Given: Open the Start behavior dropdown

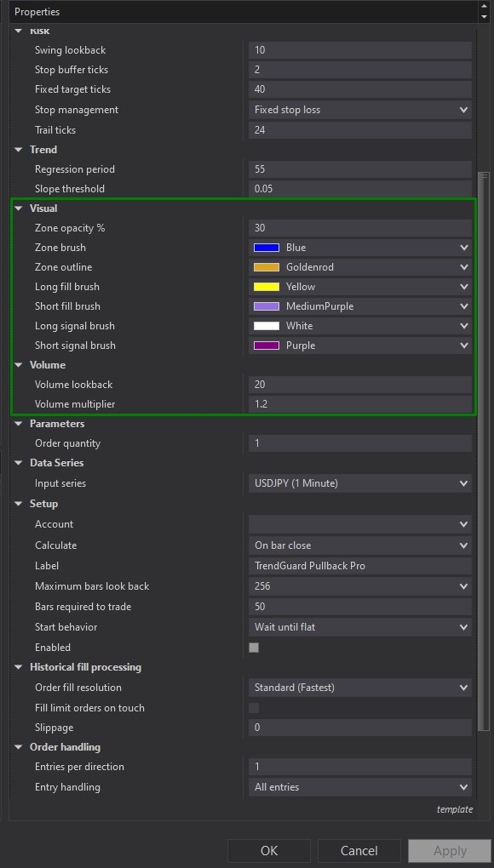Looking at the screenshot, I should tap(462, 627).
